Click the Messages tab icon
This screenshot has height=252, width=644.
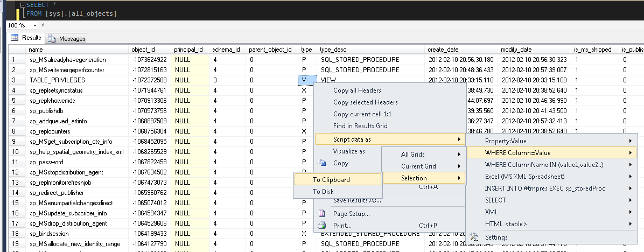(52, 39)
